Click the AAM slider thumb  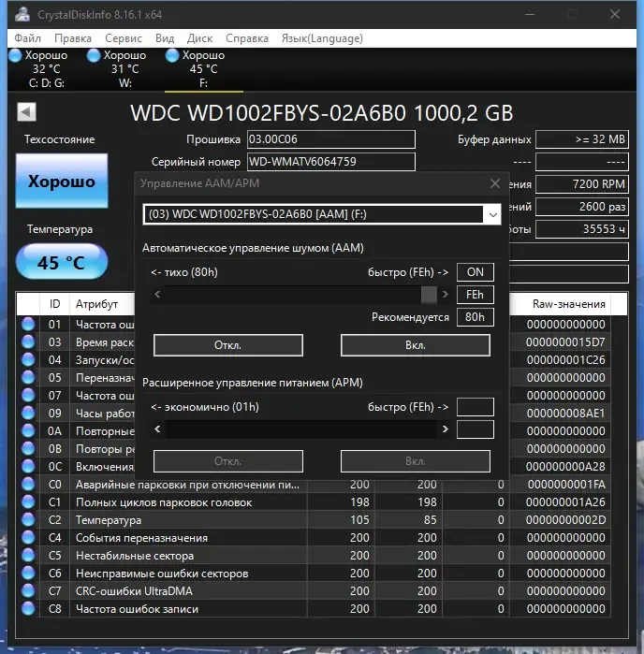point(429,295)
